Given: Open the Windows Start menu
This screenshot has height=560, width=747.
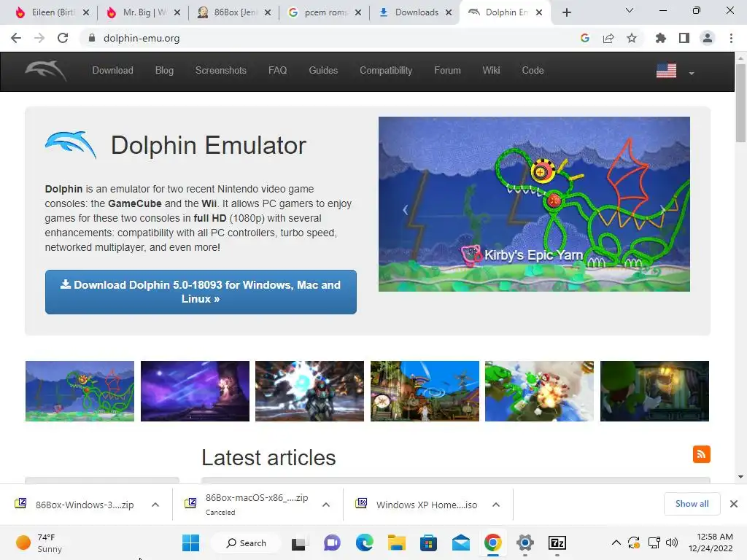Looking at the screenshot, I should (x=191, y=542).
